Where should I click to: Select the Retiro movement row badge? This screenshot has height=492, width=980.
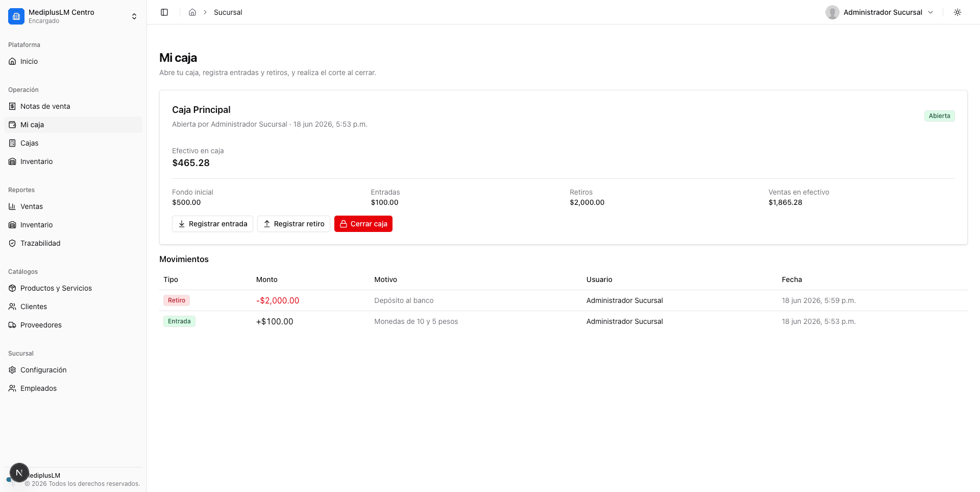tap(177, 300)
